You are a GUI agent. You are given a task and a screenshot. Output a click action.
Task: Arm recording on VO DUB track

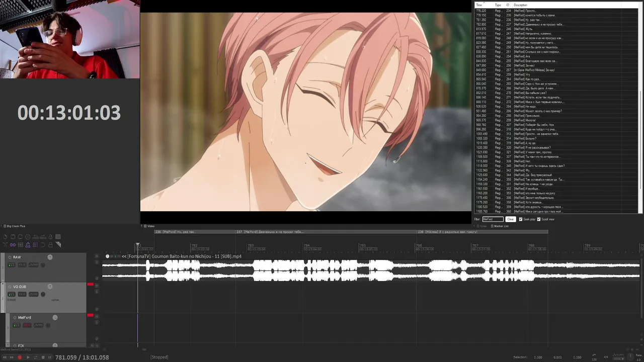pos(10,287)
